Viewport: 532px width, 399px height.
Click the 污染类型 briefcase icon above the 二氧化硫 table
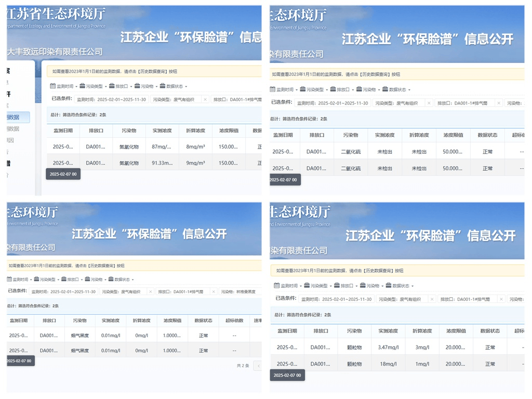click(x=303, y=89)
